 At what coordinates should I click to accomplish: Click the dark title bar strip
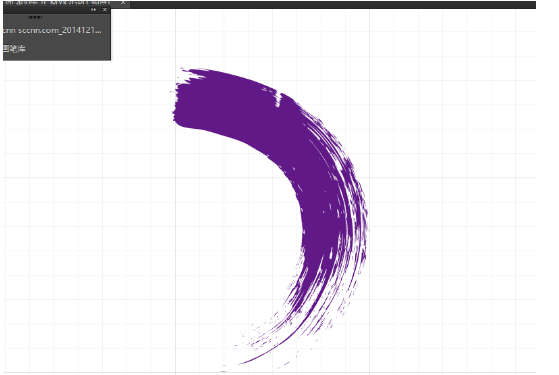332,4
